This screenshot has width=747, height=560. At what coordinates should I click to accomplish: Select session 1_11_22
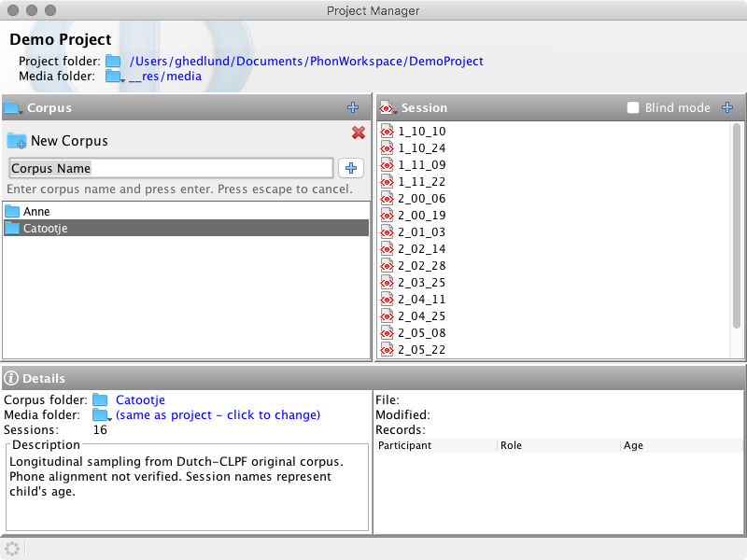tap(420, 181)
